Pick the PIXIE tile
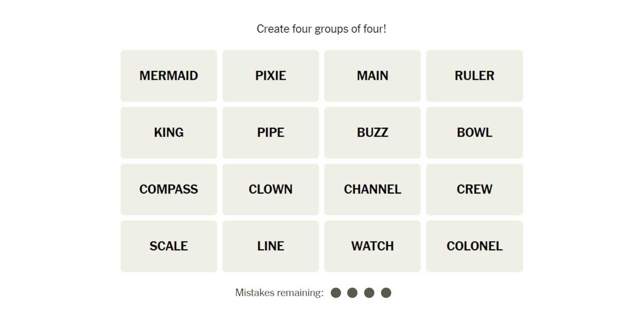This screenshot has height=322, width=644. click(270, 76)
